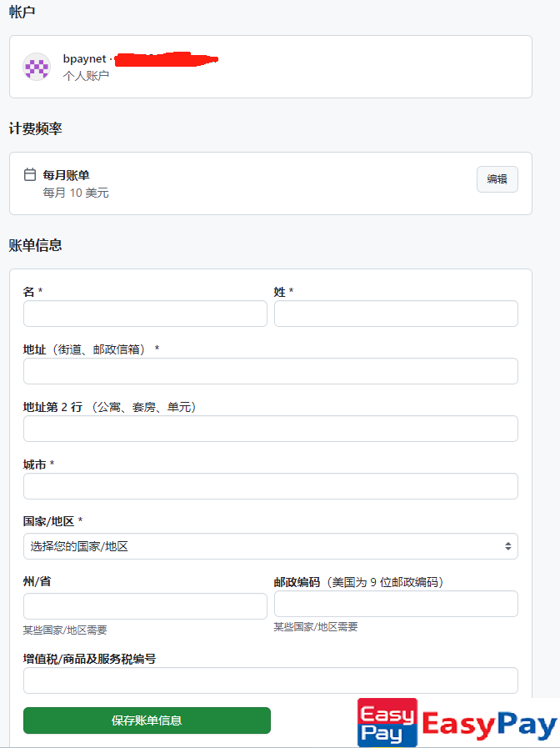
Task: Click the 某些国家/地区需要 hint under 州/省
Action: [x=65, y=630]
